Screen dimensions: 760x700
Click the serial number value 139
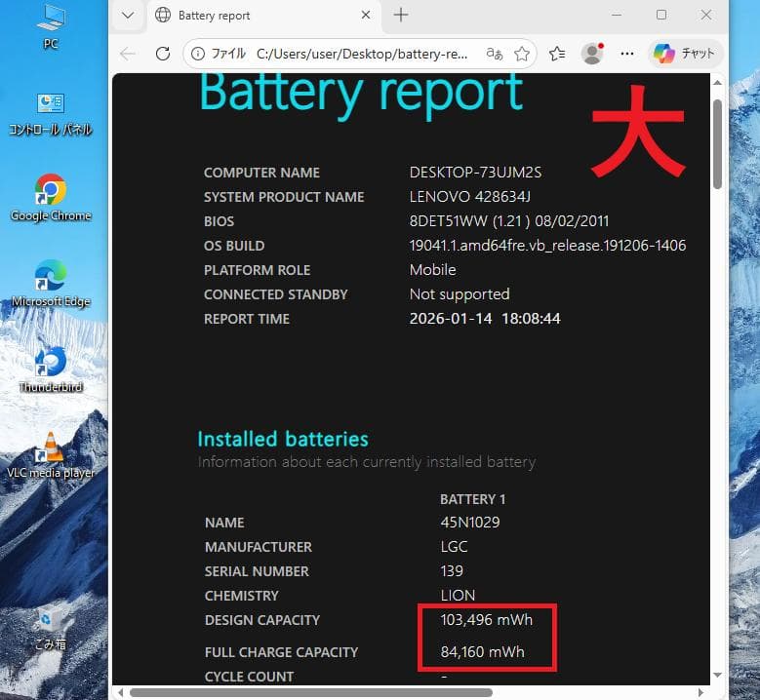tap(452, 571)
